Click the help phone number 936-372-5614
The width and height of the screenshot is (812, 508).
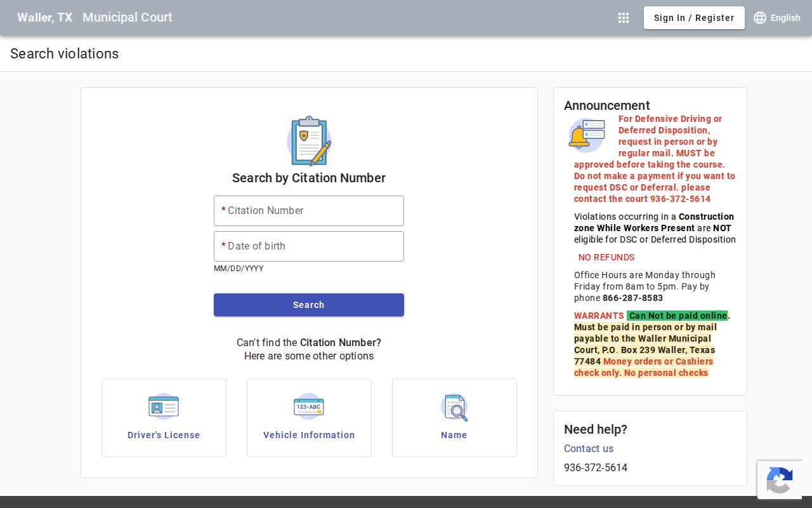click(596, 467)
